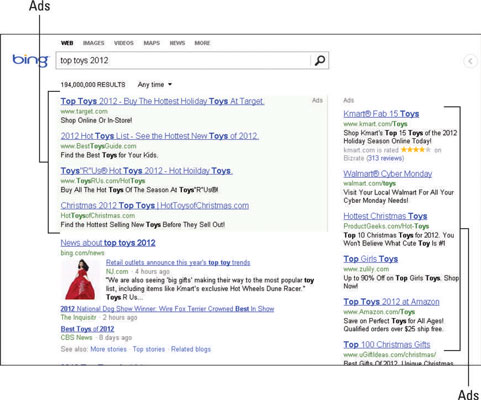Click the Related blogs link

click(191, 349)
